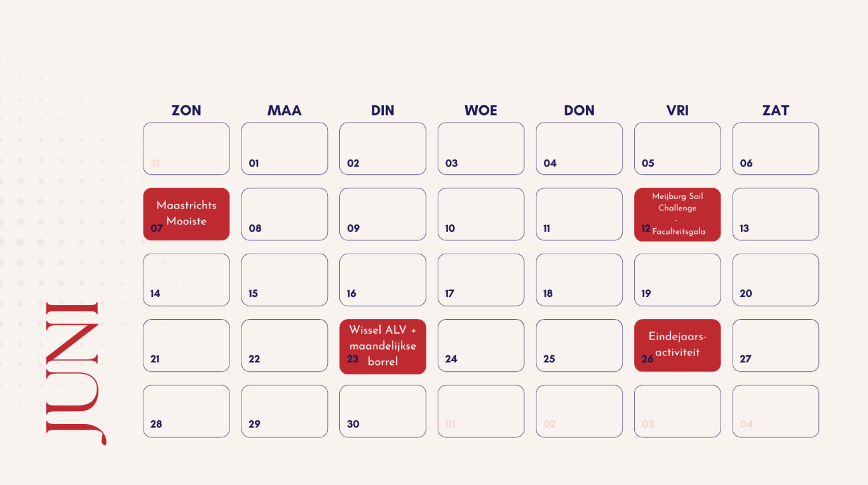
Task: Click the day cell for June 06
Action: (x=775, y=149)
